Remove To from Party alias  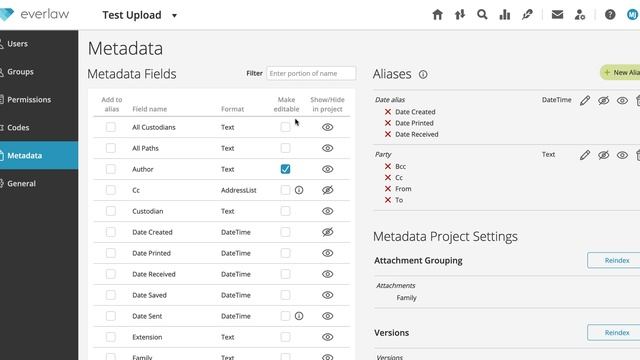tap(388, 200)
